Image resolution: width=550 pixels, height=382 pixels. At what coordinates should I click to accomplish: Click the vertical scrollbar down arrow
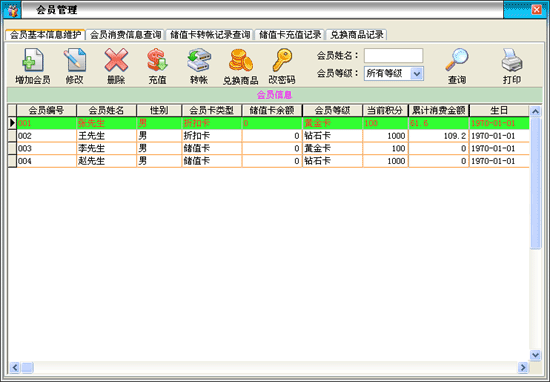coord(535,355)
